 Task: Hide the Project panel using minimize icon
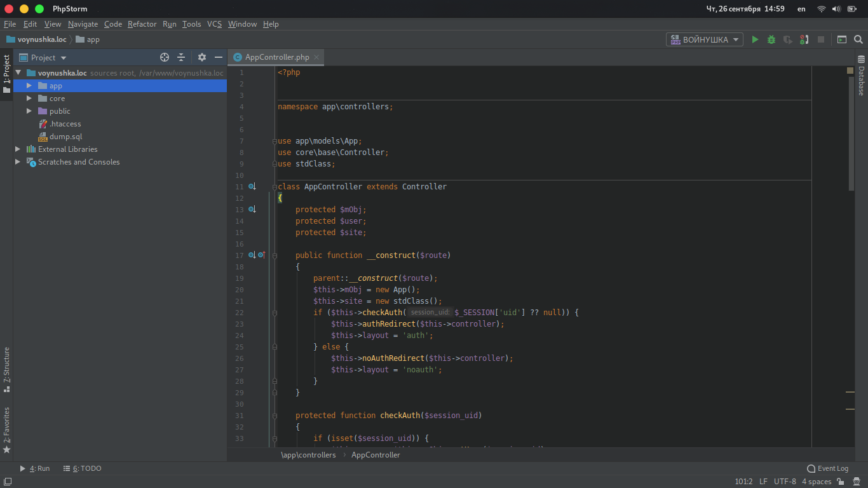click(x=219, y=57)
